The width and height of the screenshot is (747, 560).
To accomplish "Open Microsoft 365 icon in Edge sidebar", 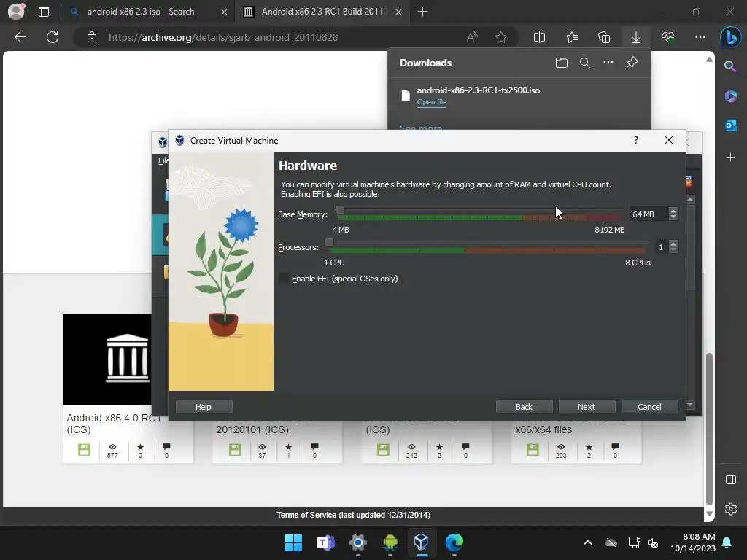I will click(x=730, y=96).
